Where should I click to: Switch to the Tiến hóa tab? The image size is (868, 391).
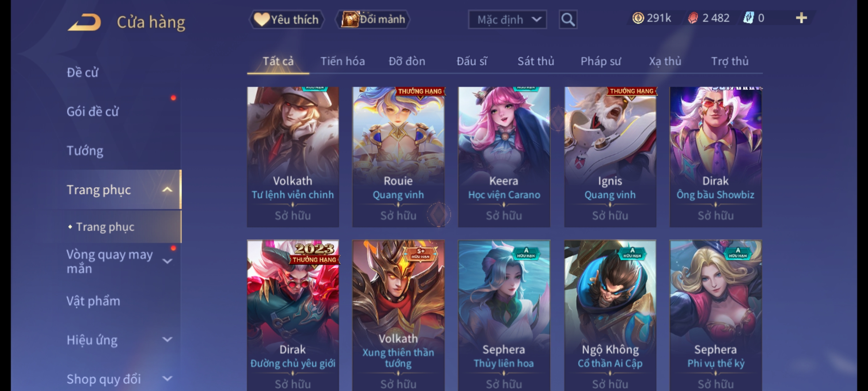pyautogui.click(x=342, y=61)
